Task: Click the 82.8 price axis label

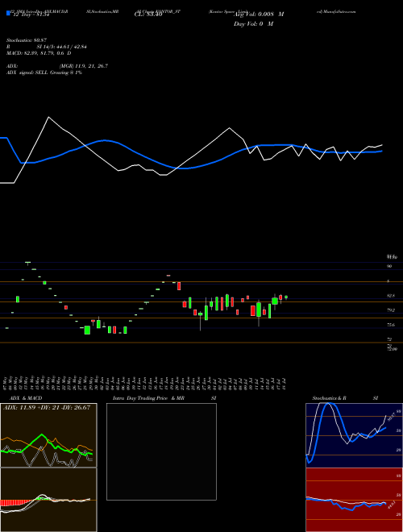Action: pos(391,296)
